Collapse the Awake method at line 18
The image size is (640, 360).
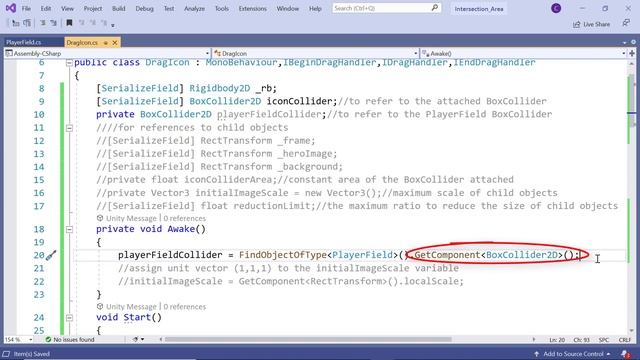coord(69,229)
